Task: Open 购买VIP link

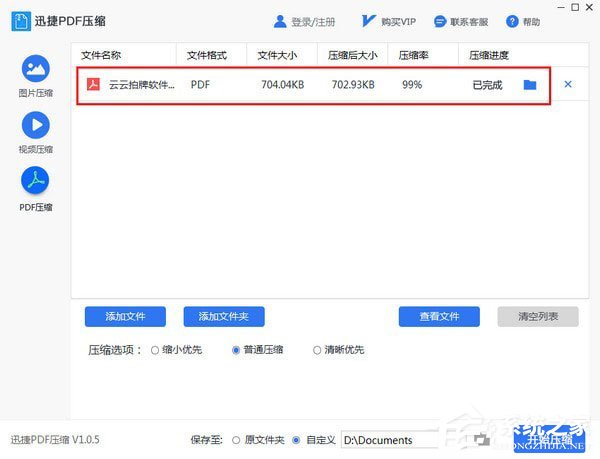Action: 398,22
